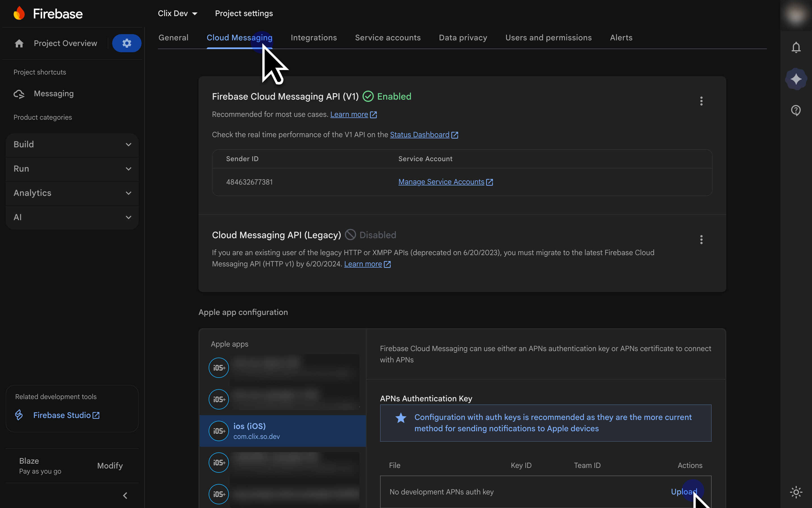Click Sender ID value 484632677381

249,182
